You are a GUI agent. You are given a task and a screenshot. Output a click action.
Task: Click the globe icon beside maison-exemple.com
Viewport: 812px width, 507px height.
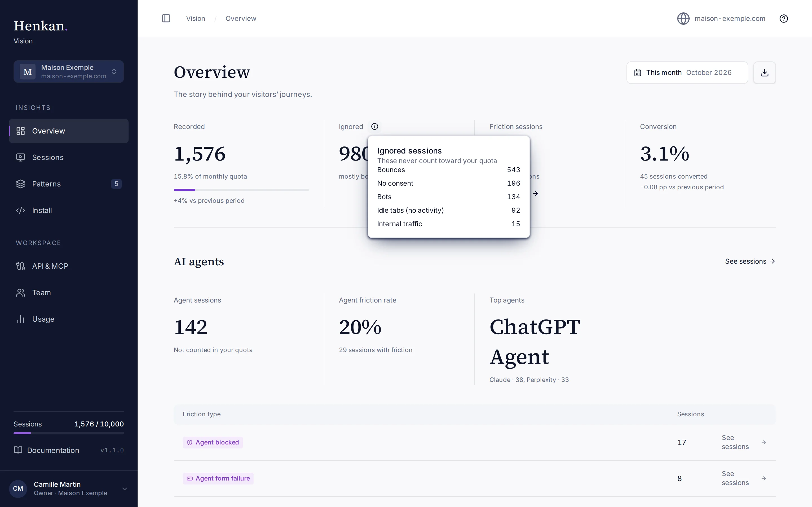[683, 18]
